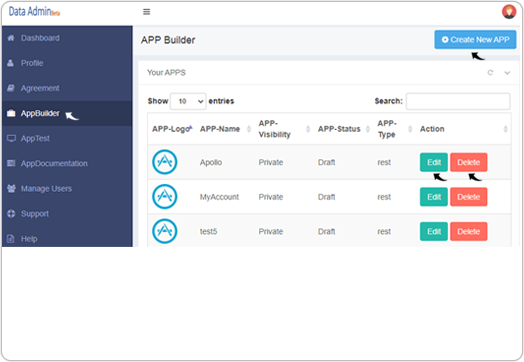Screen dimensions: 524x362
Task: Click the Support lifebuoy icon
Action: point(11,214)
